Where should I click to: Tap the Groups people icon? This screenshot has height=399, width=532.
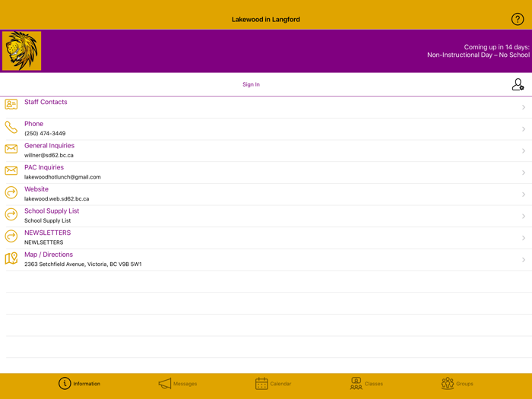[x=448, y=383]
